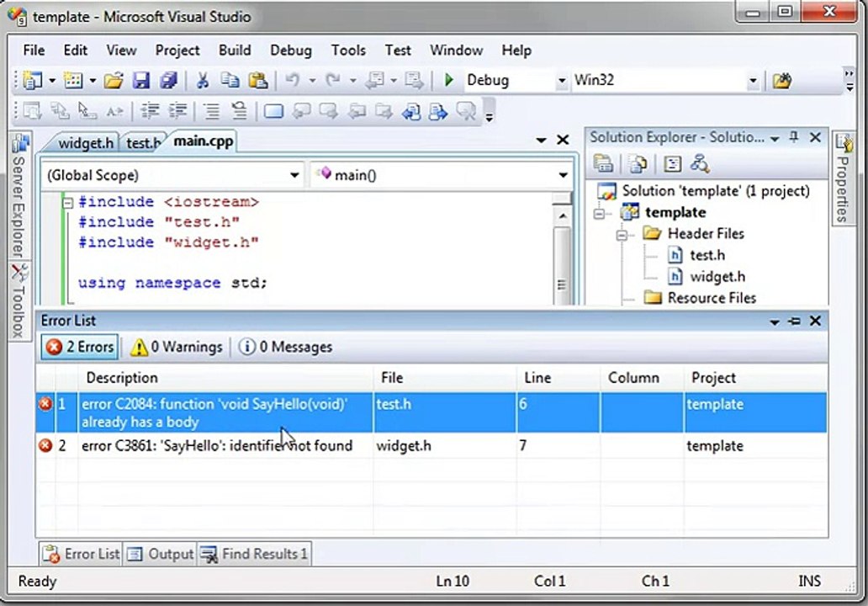Toggle the 2 Errors filter button
The height and width of the screenshot is (606, 868).
click(x=80, y=347)
